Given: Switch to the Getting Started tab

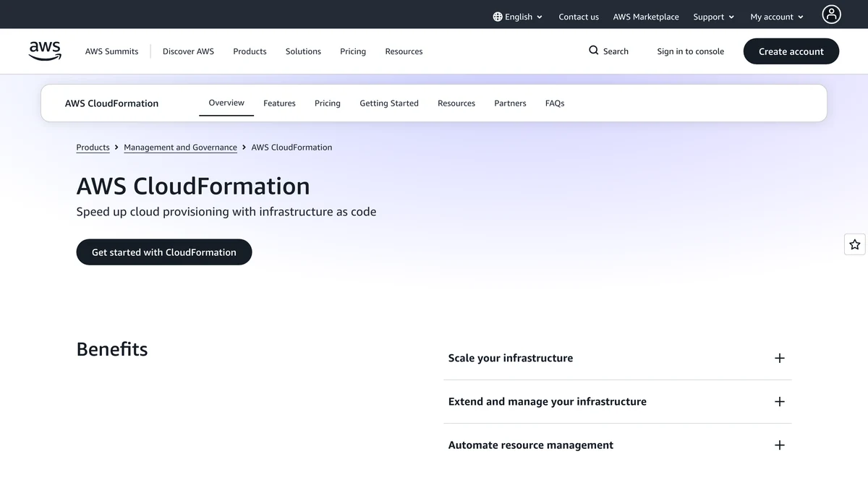Looking at the screenshot, I should (x=389, y=103).
